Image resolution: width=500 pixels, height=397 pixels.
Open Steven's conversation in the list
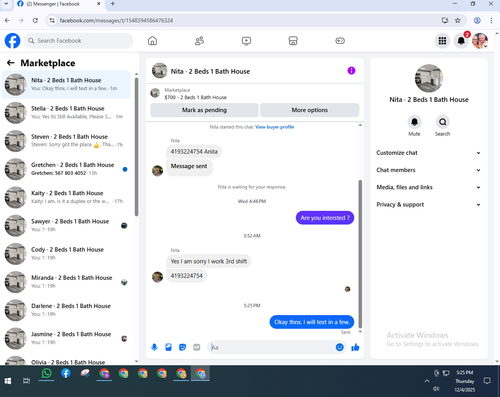point(66,141)
